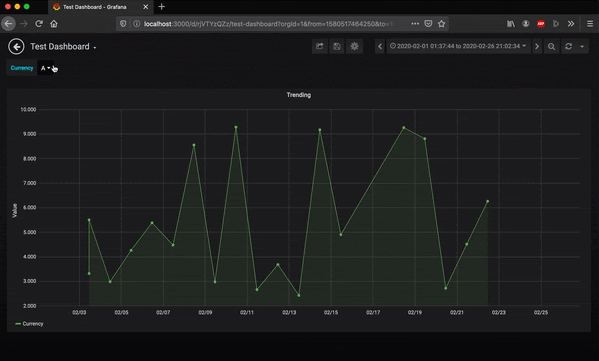This screenshot has width=599, height=361.
Task: Click the refresh dashboard icon
Action: 568,46
